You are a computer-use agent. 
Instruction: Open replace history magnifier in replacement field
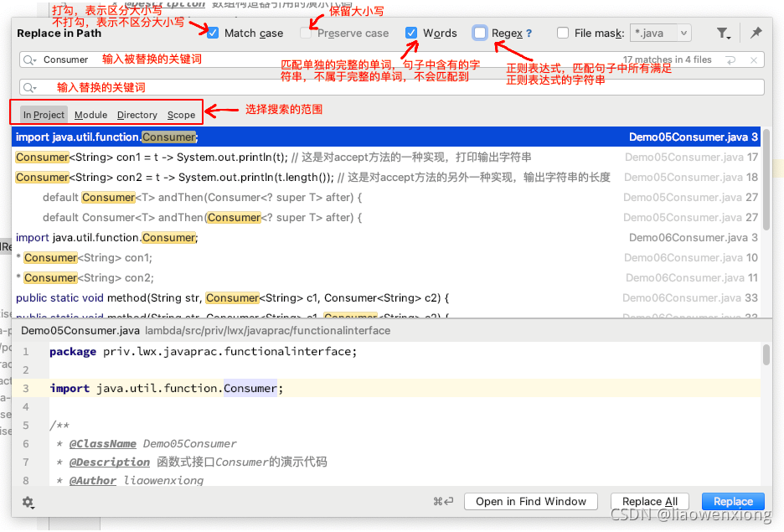pos(29,88)
